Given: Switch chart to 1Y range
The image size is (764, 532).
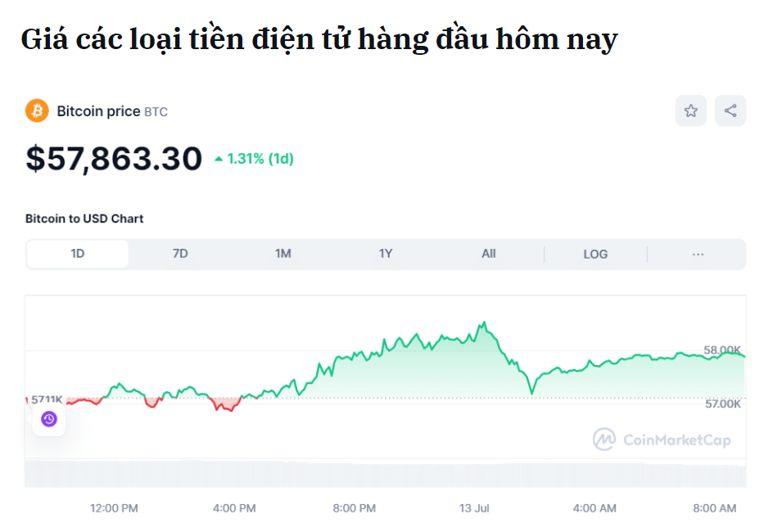Looking at the screenshot, I should pos(386,254).
